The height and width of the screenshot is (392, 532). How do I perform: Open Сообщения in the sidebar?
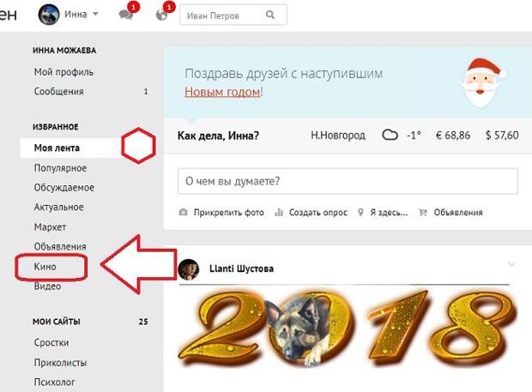pos(58,91)
